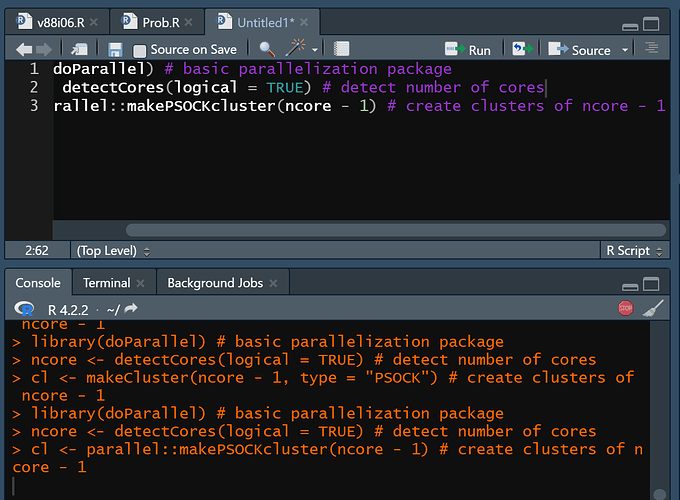680x500 pixels.
Task: Click the console input prompt line
Action: [x=327, y=486]
